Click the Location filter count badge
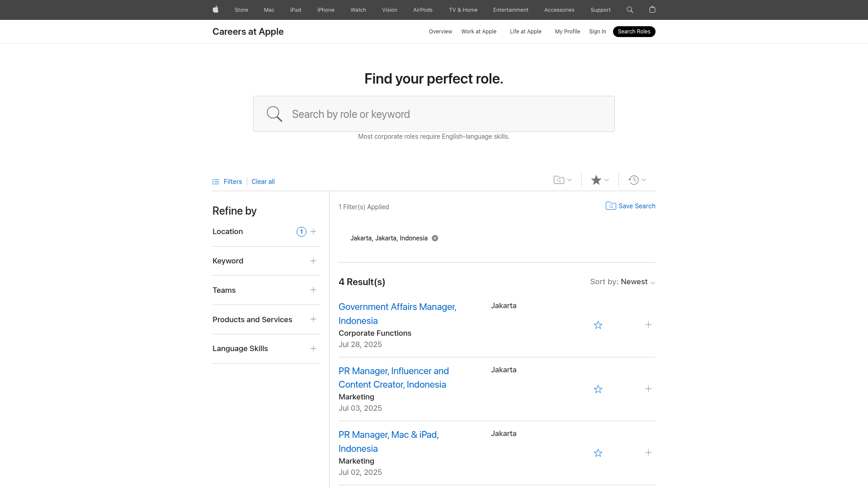 [x=302, y=232]
